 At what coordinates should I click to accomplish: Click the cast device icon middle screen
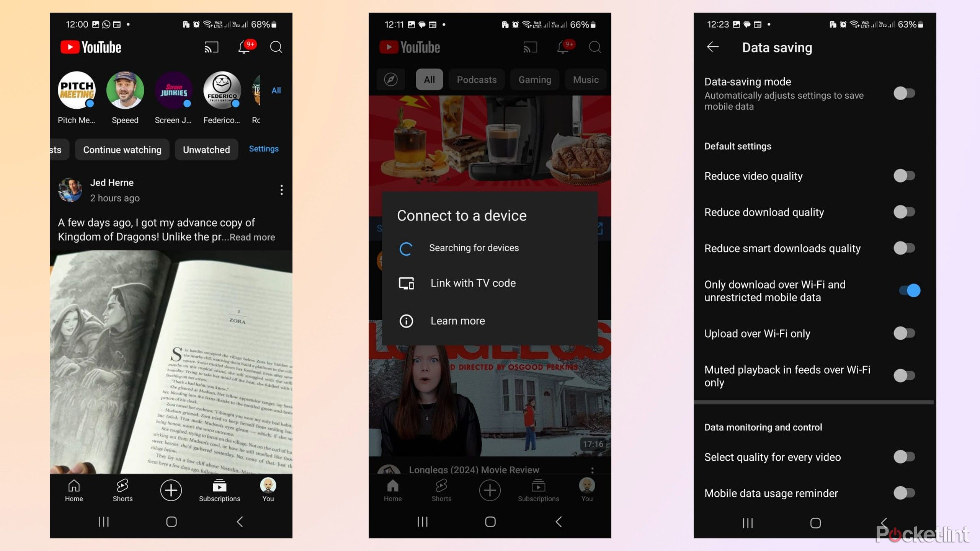[529, 47]
